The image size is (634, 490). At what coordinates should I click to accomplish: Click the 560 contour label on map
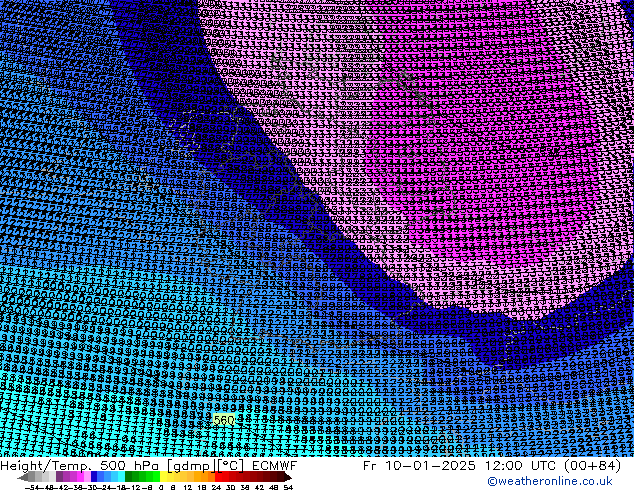point(224,420)
